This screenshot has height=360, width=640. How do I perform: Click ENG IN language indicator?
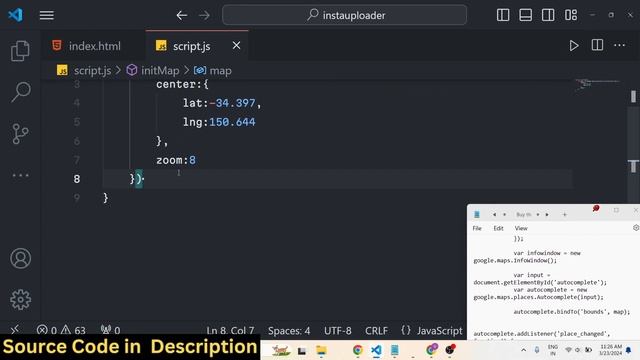coord(553,350)
